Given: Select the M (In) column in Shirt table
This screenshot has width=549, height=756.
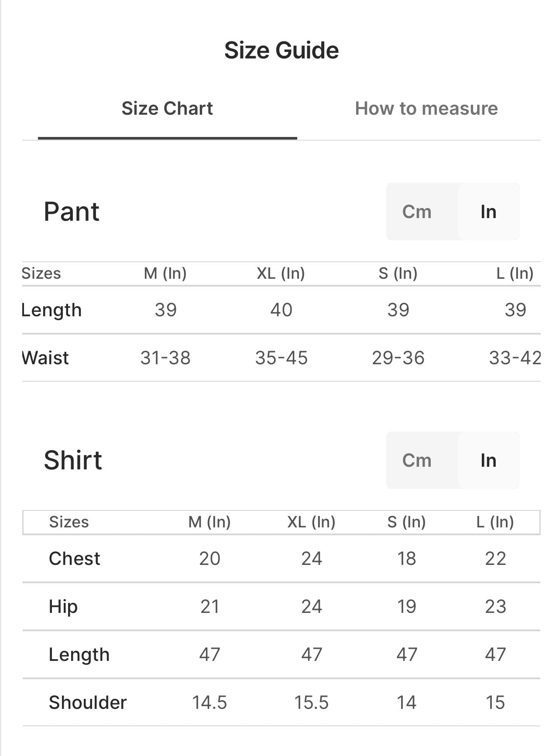Looking at the screenshot, I should [x=209, y=522].
